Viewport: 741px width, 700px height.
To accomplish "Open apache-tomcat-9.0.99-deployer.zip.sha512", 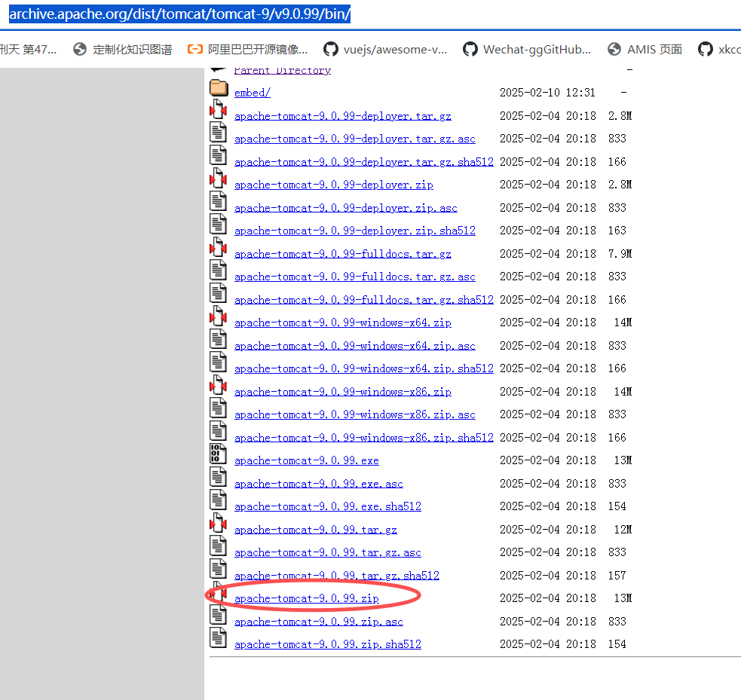I will click(355, 231).
